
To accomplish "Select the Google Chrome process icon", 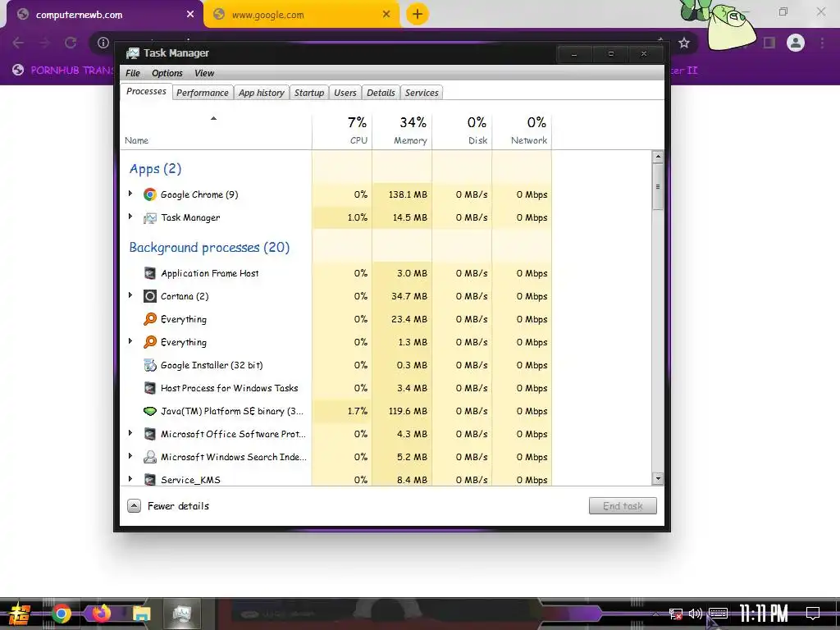I will 150,194.
